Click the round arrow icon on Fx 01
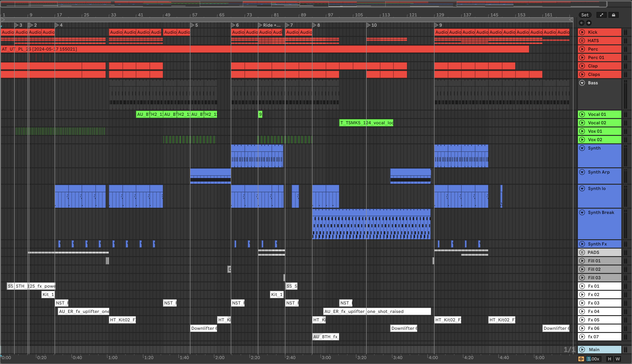This screenshot has height=364, width=632. pos(582,286)
